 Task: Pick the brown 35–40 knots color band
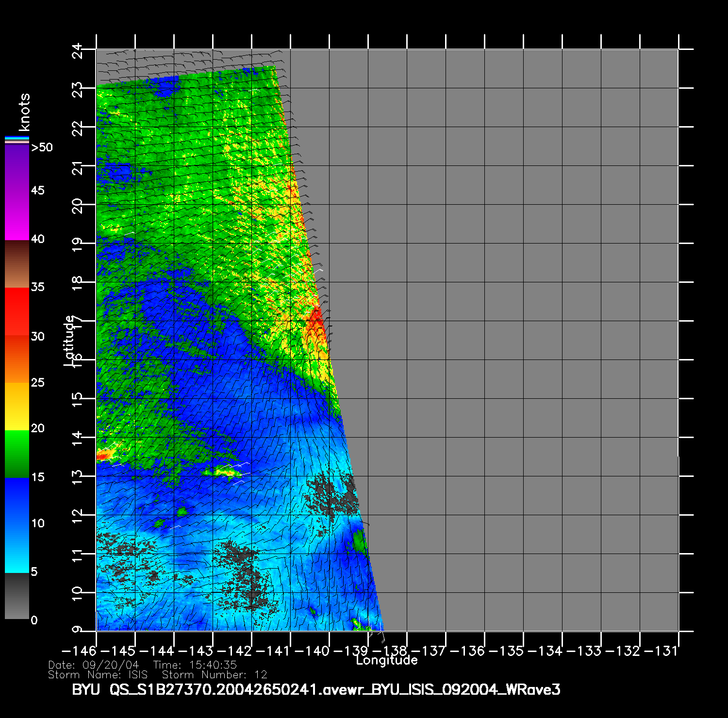coord(17,264)
